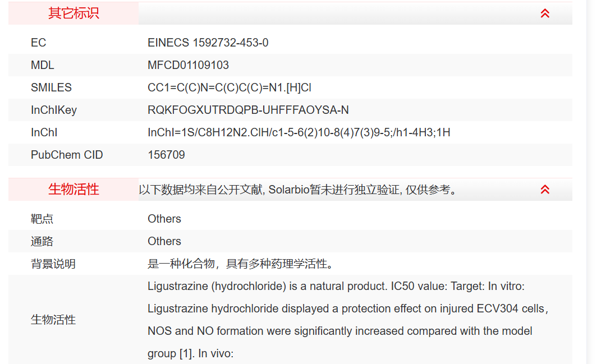The image size is (601, 364).
Task: Click the red 生物活性 section title
Action: [x=74, y=190]
